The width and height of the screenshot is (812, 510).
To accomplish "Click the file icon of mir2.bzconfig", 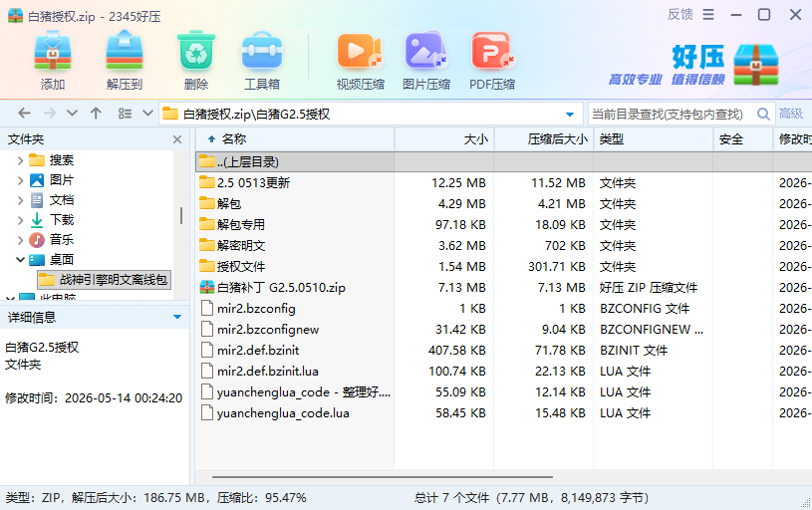I will [207, 309].
